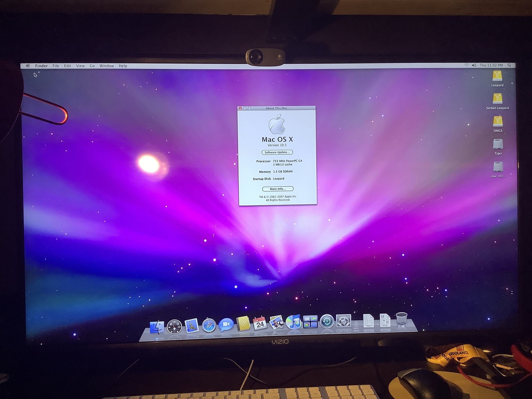This screenshot has width=532, height=399.
Task: Activate Spaces from the Dock
Action: tap(310, 322)
